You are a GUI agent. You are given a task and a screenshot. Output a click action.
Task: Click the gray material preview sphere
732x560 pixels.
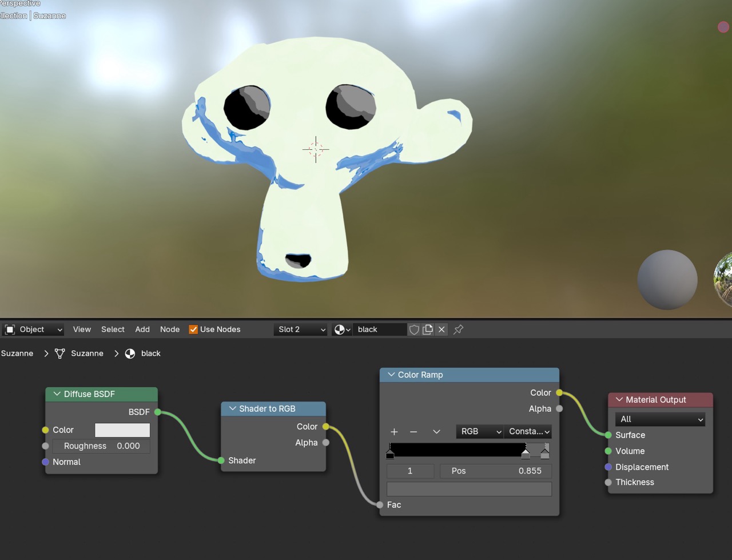click(x=667, y=280)
